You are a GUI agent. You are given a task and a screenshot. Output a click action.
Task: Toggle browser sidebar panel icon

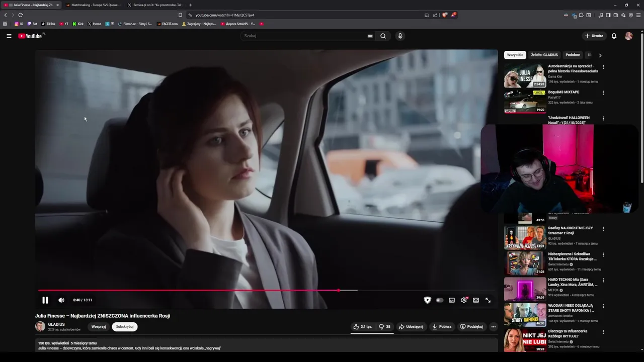click(608, 15)
